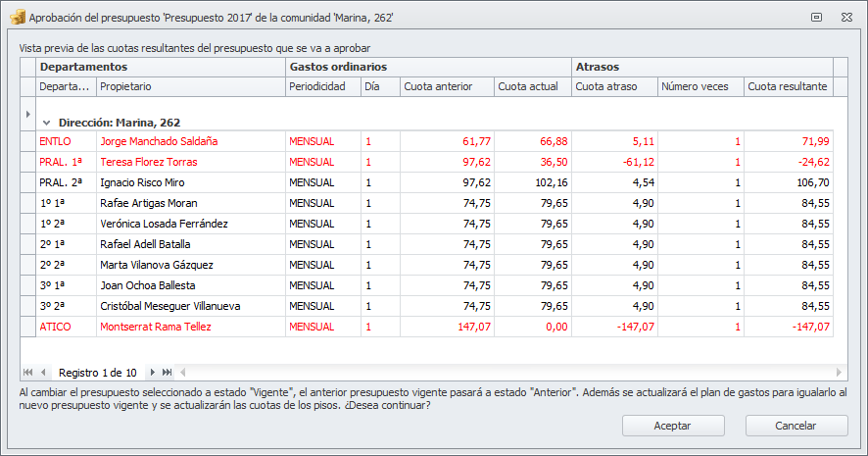Click the horizontal scrollbar left arrow
This screenshot has width=868, height=456.
(182, 373)
